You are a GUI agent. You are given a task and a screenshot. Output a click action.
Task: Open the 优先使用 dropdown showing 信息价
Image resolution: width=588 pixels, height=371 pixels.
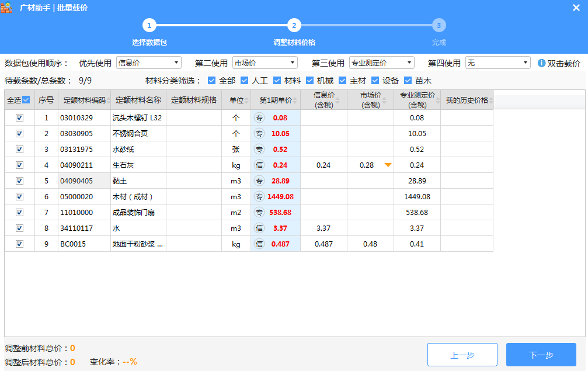coord(149,63)
